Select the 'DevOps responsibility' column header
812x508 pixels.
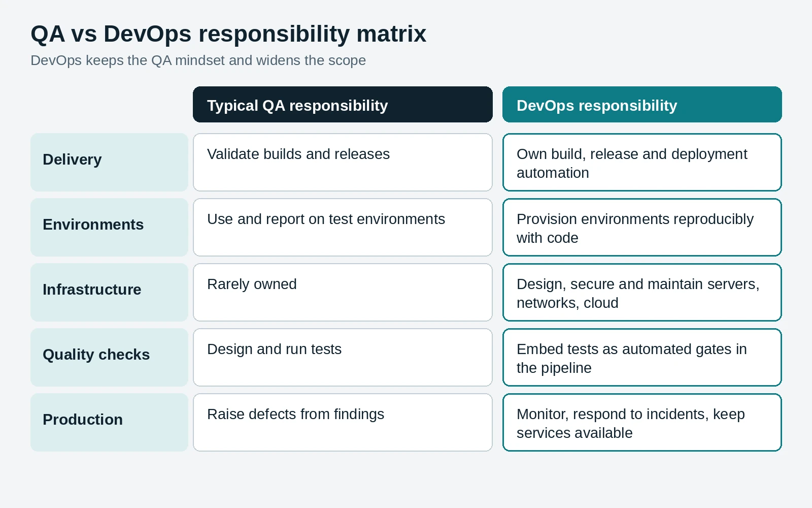pyautogui.click(x=642, y=105)
